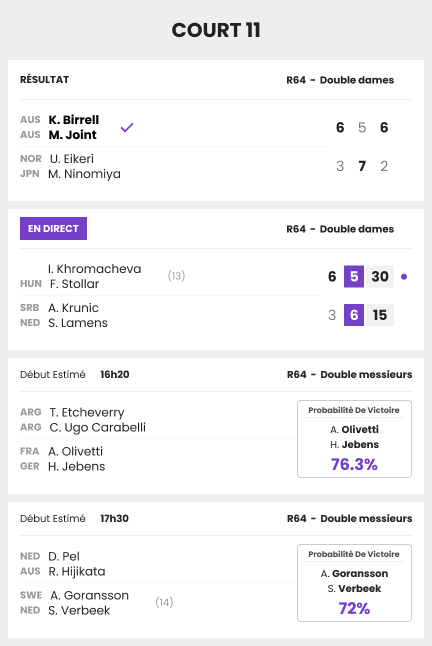Click the 17h30 estimated start time

click(114, 518)
